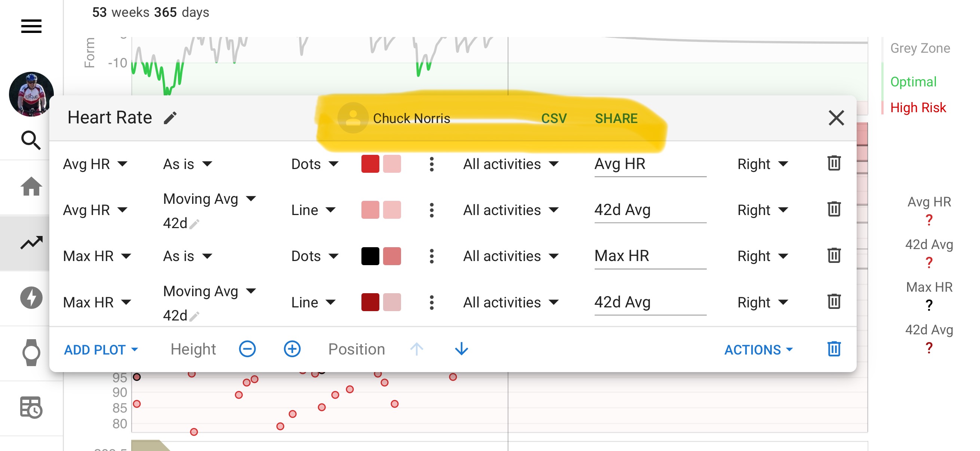Open more options for first Avg HR row

[x=431, y=164]
